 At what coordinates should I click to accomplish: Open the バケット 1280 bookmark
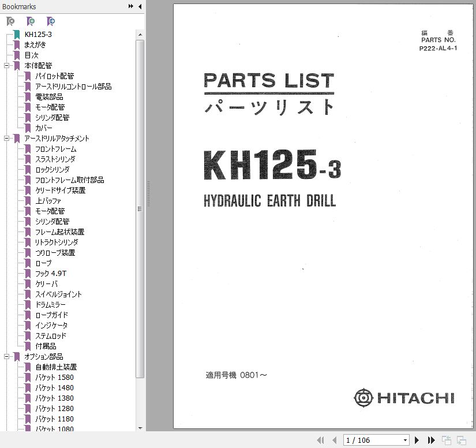[x=55, y=408]
